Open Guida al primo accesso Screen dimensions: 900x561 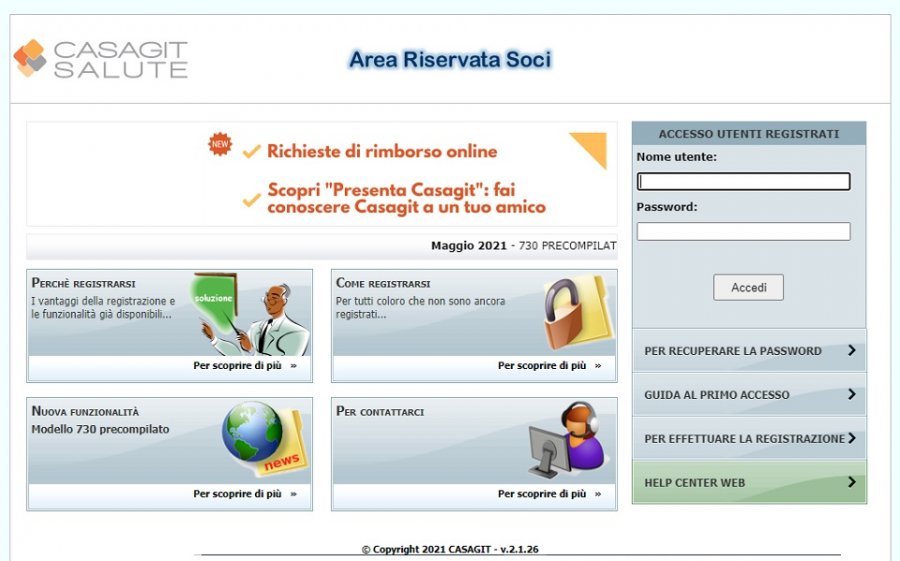coord(749,394)
